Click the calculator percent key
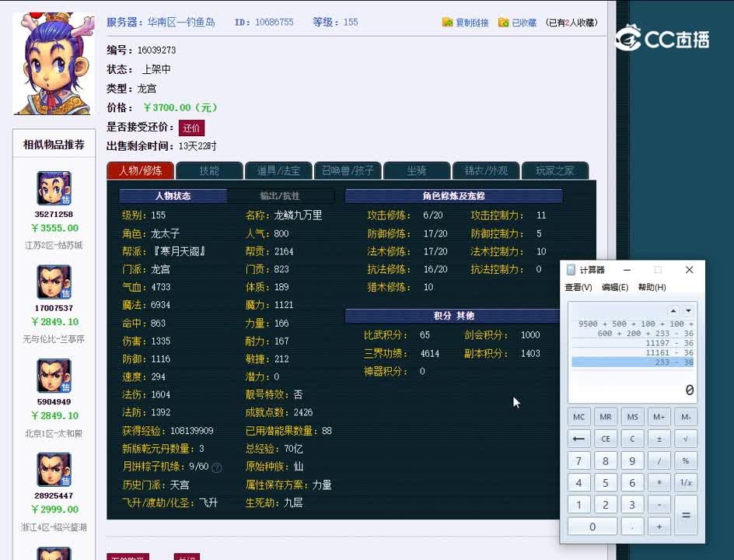This screenshot has width=734, height=560. pyautogui.click(x=686, y=460)
